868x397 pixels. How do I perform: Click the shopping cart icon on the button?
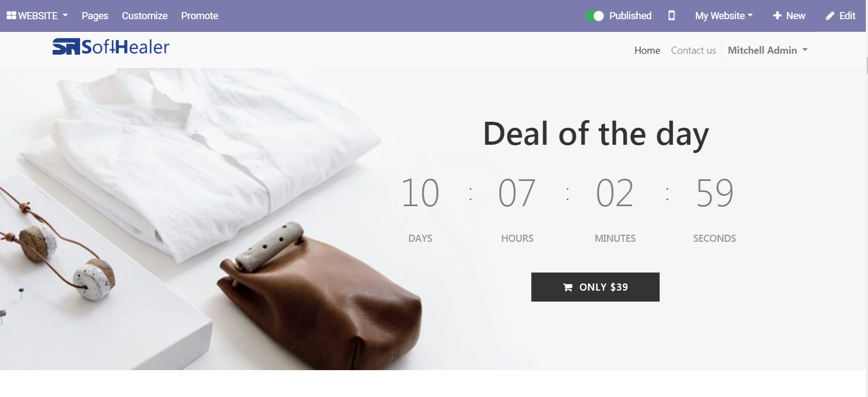[568, 287]
